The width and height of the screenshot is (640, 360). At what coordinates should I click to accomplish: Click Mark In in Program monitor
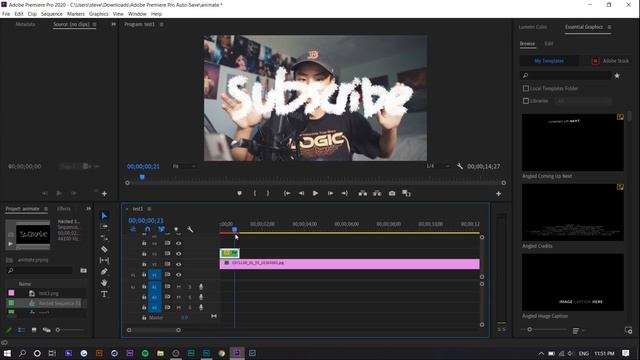(x=255, y=193)
